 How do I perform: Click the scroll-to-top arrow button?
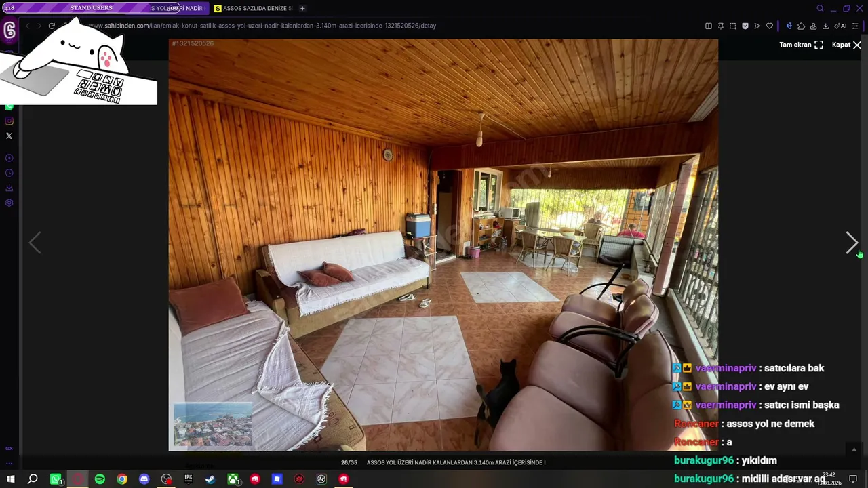pyautogui.click(x=854, y=449)
